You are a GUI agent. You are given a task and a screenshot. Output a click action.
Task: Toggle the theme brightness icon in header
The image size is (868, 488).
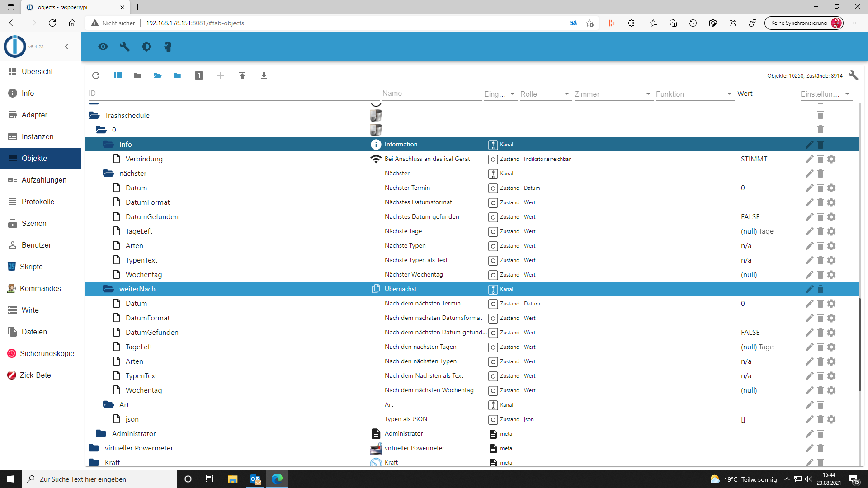[x=146, y=47]
